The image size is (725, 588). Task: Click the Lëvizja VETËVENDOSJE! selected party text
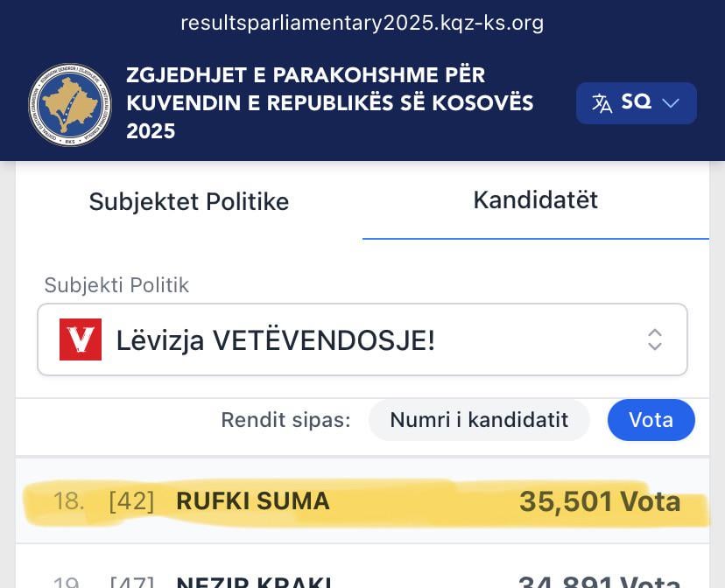click(x=276, y=339)
